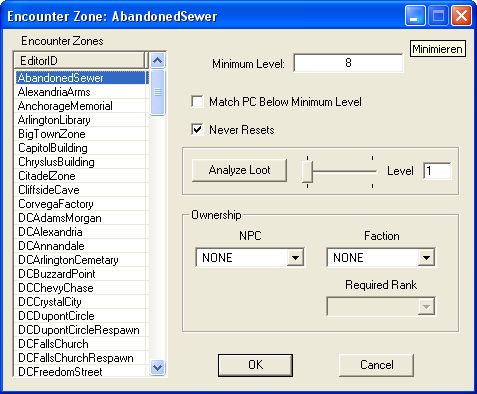Viewport: 477px width, 394px height.
Task: Select the BigTownZone entry
Action: point(81,134)
